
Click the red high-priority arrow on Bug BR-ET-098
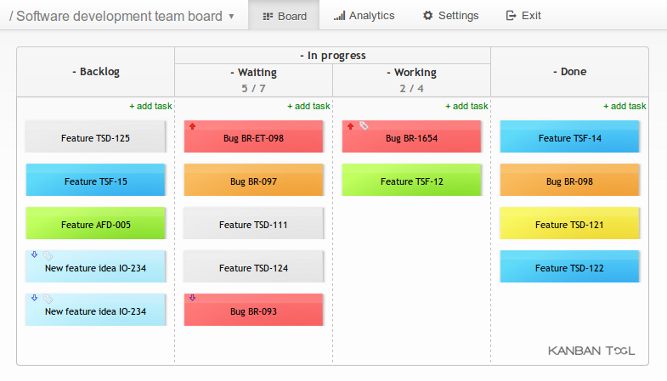(192, 126)
